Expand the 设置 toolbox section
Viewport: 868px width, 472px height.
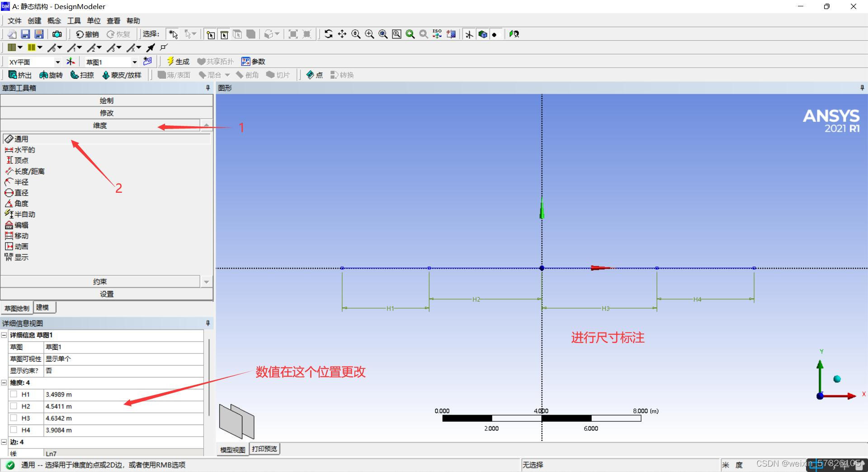107,294
